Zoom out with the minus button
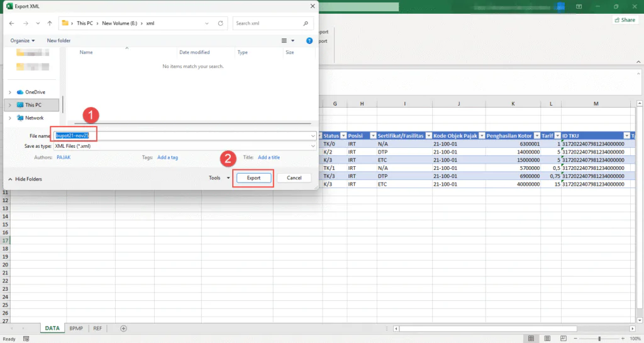The image size is (644, 343). pos(575,339)
